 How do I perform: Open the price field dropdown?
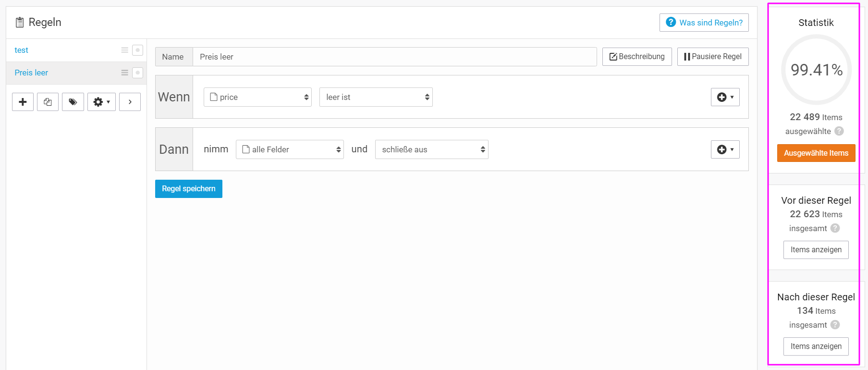coord(257,97)
